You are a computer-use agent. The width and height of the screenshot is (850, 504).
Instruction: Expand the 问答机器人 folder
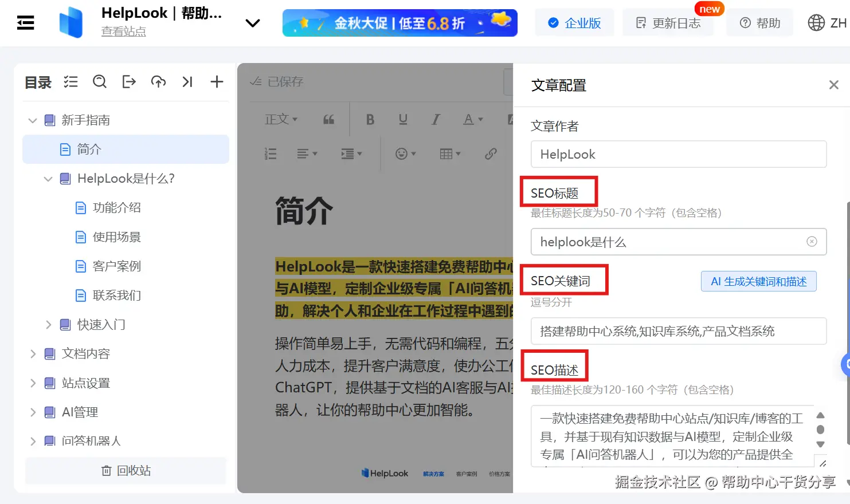tap(33, 441)
